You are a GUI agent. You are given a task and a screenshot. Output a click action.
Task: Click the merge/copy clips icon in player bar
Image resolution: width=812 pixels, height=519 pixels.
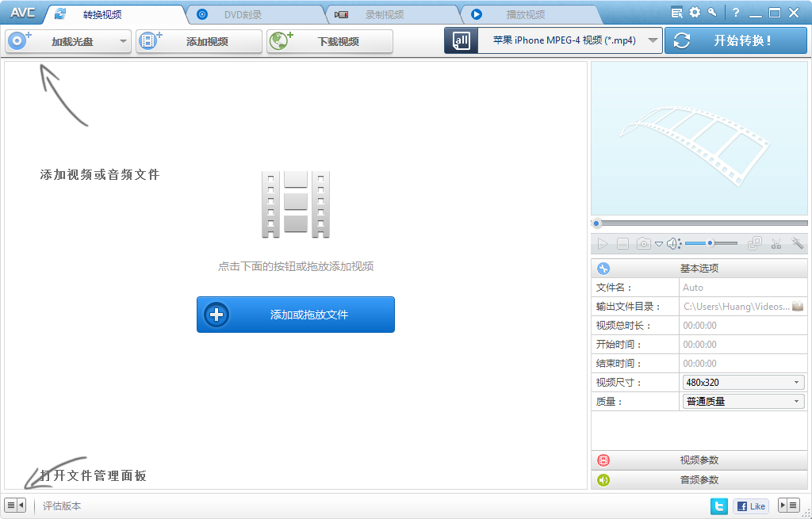click(x=755, y=243)
